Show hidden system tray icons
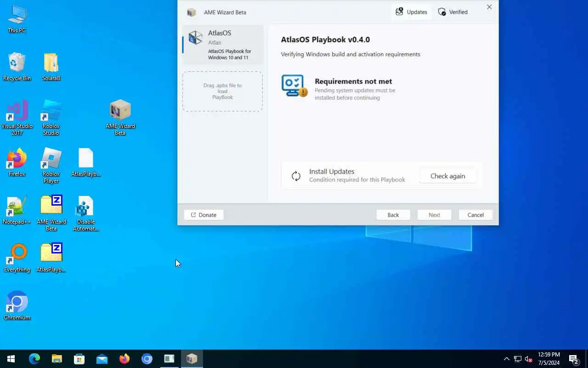 [507, 359]
